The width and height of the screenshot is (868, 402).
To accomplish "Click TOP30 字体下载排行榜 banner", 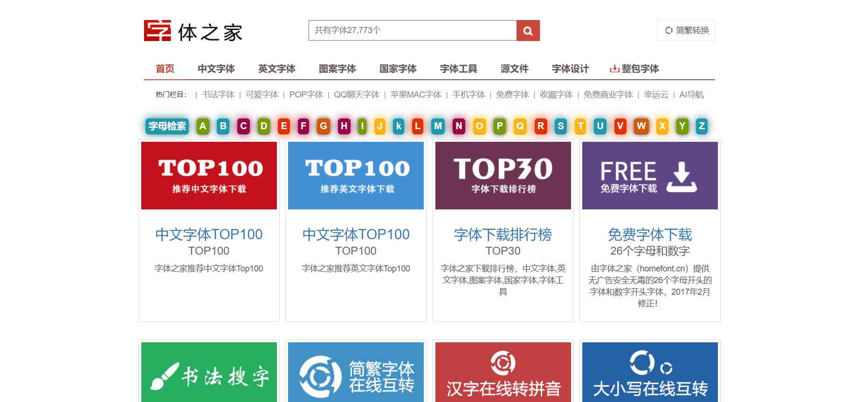I will click(503, 175).
